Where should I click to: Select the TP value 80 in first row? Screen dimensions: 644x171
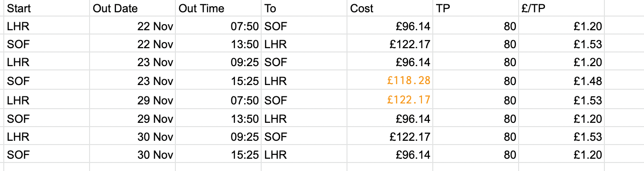pyautogui.click(x=476, y=26)
